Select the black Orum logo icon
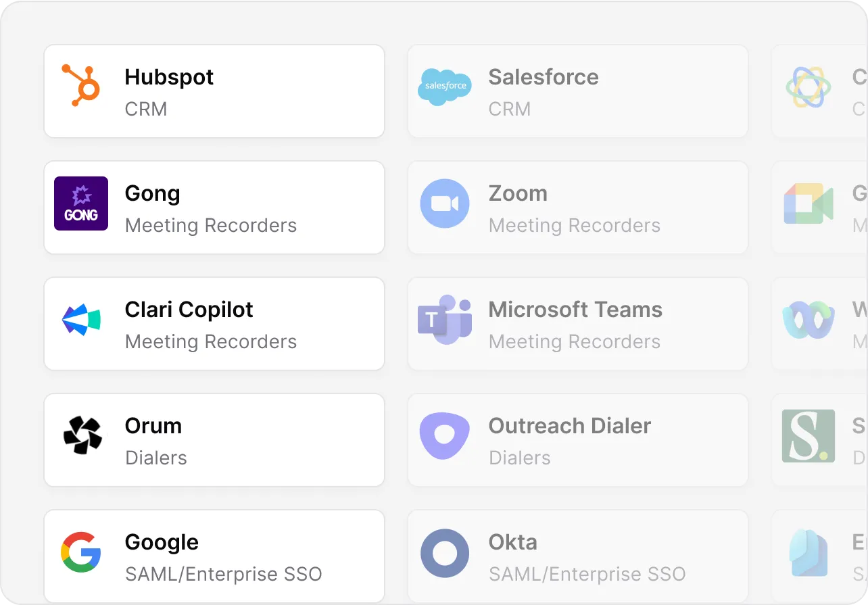 [x=82, y=435]
